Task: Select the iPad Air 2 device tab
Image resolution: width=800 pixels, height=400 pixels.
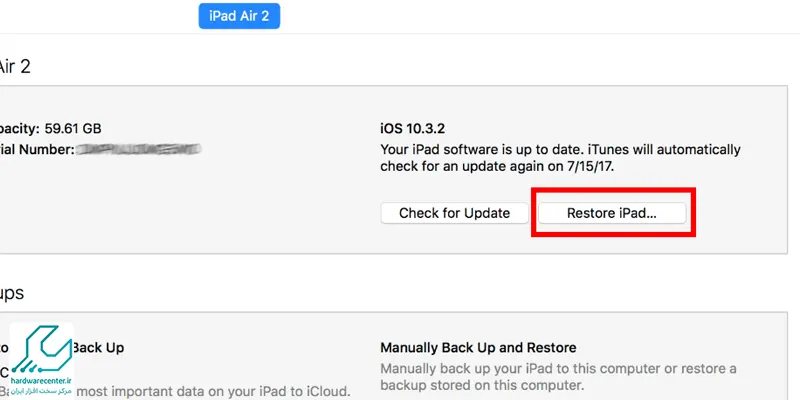Action: 239,16
